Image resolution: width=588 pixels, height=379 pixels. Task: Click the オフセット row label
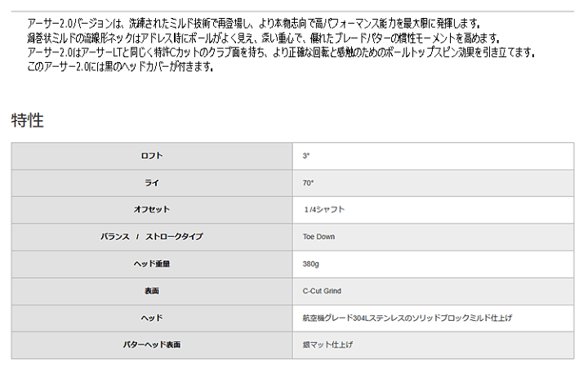(152, 209)
